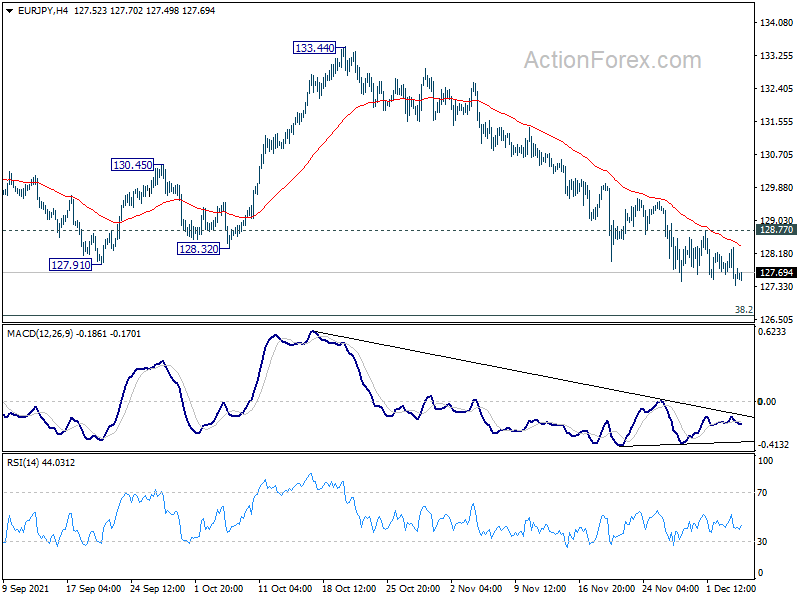This screenshot has height=600, width=800.
Task: Select the 128.770 level marker on price axis
Action: 776,230
